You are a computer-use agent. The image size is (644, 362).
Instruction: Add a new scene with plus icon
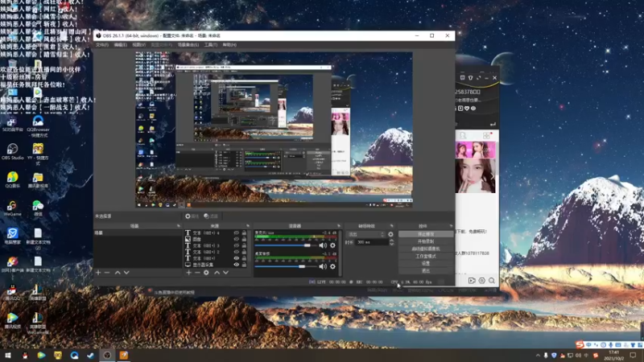pyautogui.click(x=98, y=273)
